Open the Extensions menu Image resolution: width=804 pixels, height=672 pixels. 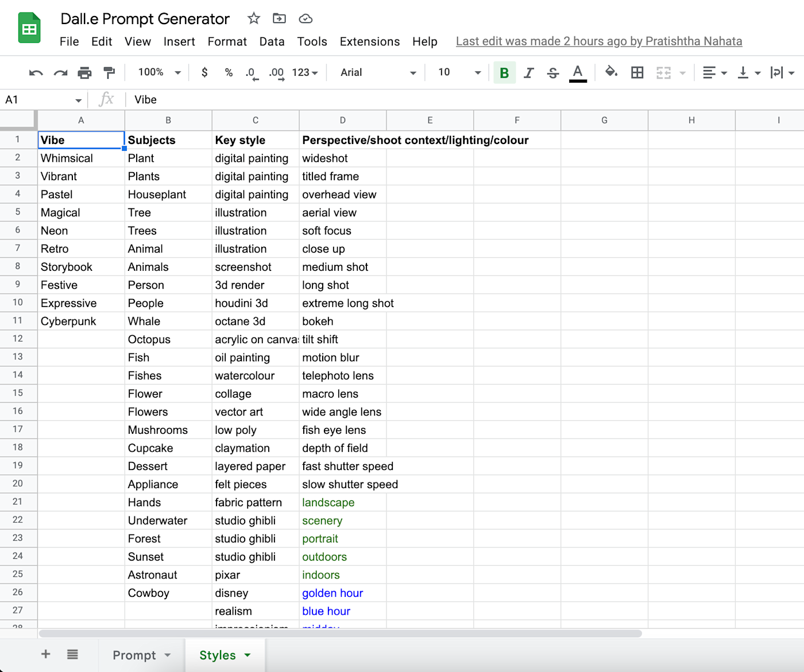point(370,41)
